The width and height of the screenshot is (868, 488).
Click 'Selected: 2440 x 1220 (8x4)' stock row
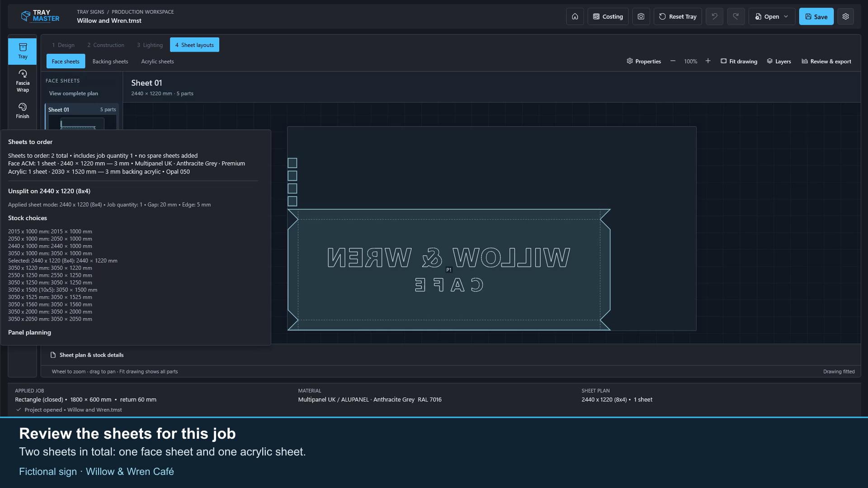[x=63, y=261]
